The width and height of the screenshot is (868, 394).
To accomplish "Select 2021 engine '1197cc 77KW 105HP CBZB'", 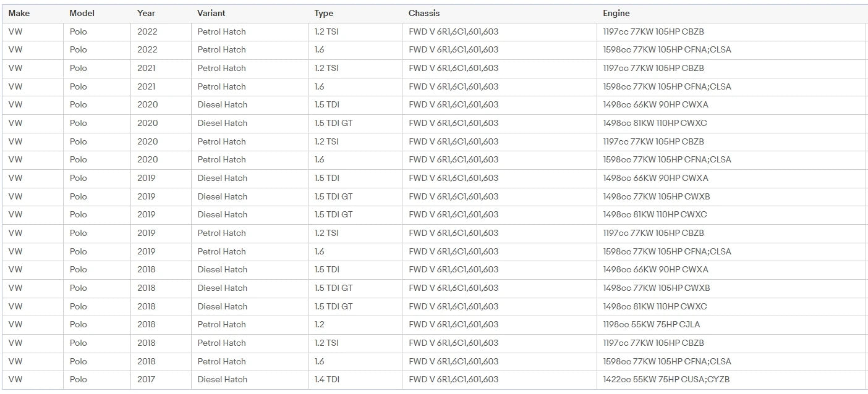I will [x=653, y=68].
